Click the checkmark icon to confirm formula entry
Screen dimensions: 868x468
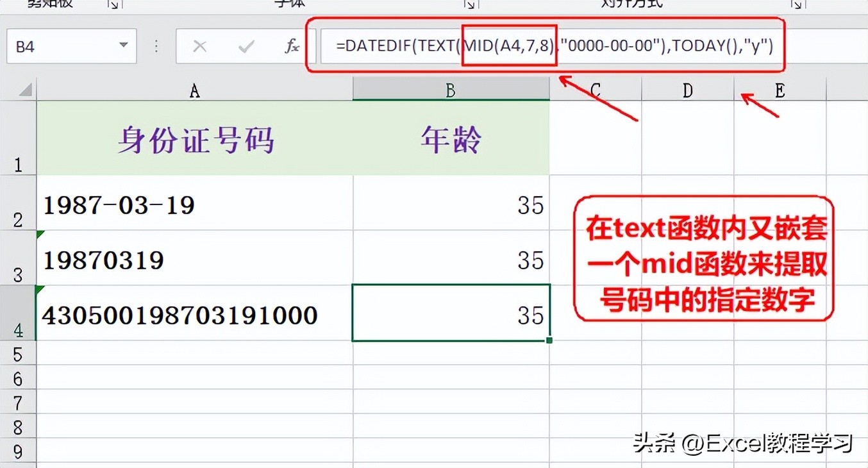click(246, 46)
